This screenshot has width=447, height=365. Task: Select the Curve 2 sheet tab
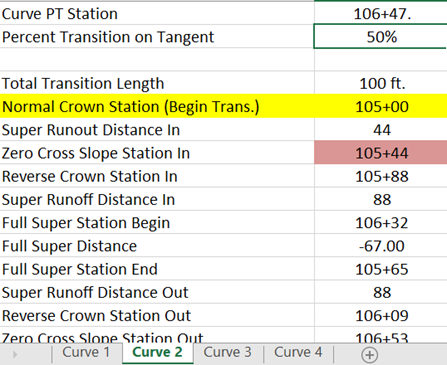coord(158,353)
